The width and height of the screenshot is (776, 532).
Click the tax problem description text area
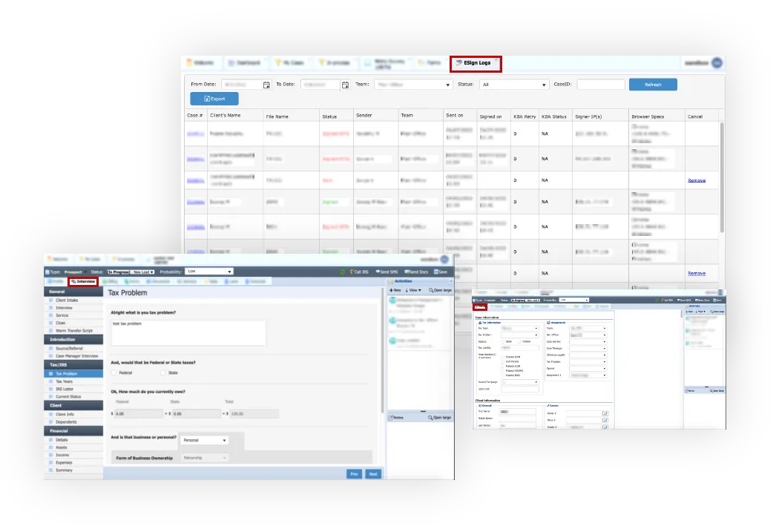pos(188,332)
